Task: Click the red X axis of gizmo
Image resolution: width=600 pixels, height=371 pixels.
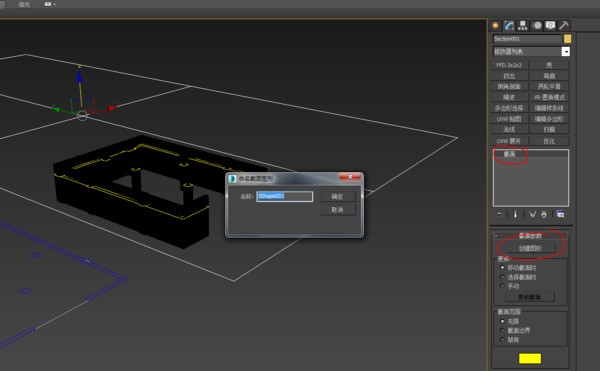Action: (x=111, y=108)
